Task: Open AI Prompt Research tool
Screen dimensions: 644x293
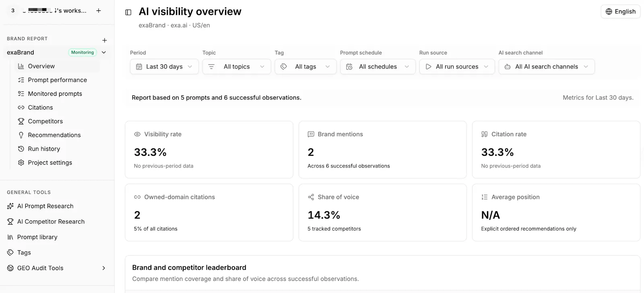Action: [x=57, y=206]
